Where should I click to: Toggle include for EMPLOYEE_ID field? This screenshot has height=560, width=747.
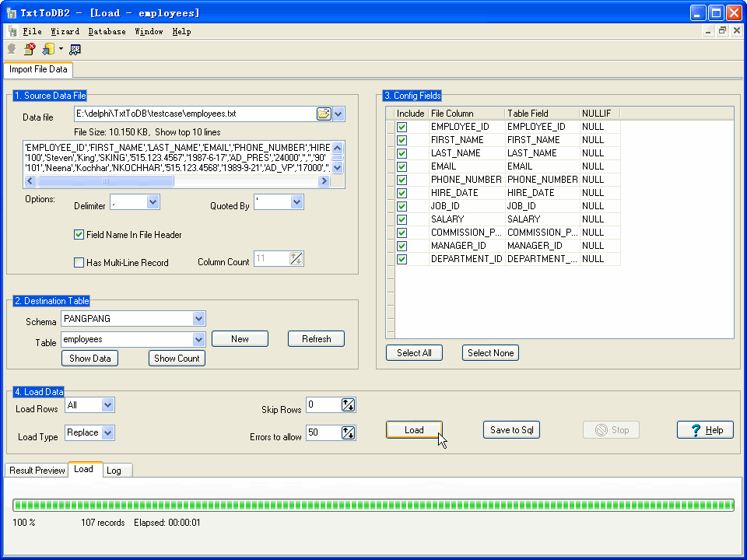(402, 127)
